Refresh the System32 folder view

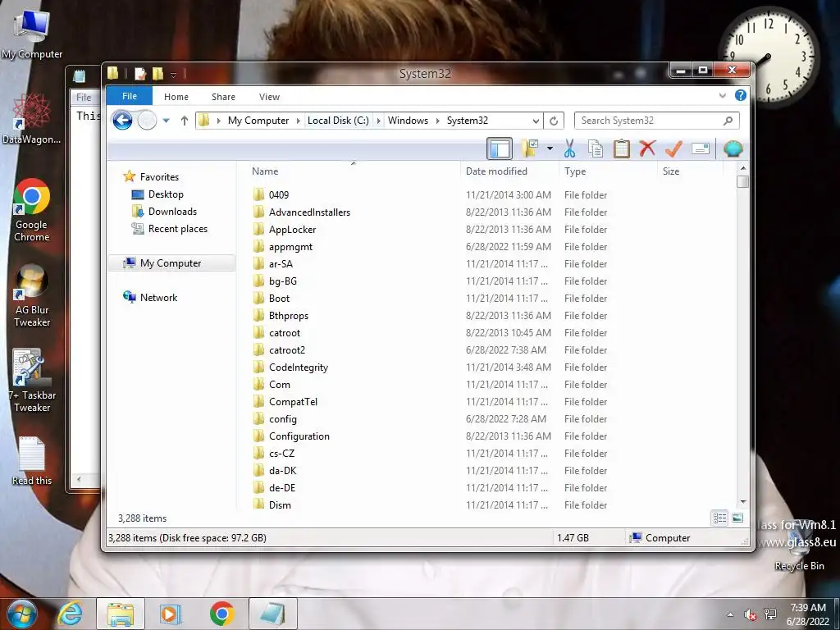554,121
